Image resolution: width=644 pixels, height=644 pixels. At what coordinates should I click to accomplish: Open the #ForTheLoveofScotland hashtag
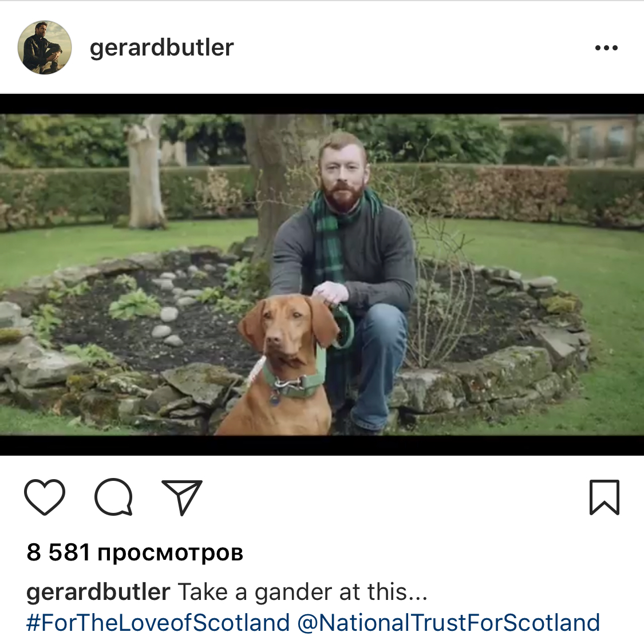pos(158,623)
